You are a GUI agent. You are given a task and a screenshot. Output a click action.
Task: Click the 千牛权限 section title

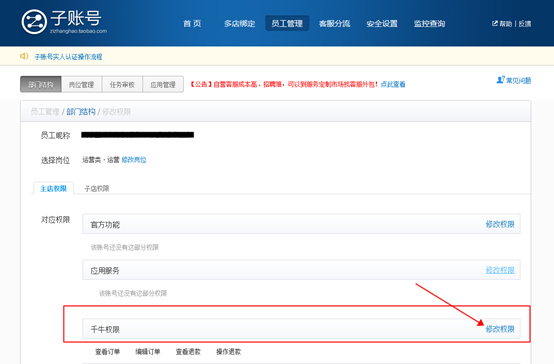[105, 329]
